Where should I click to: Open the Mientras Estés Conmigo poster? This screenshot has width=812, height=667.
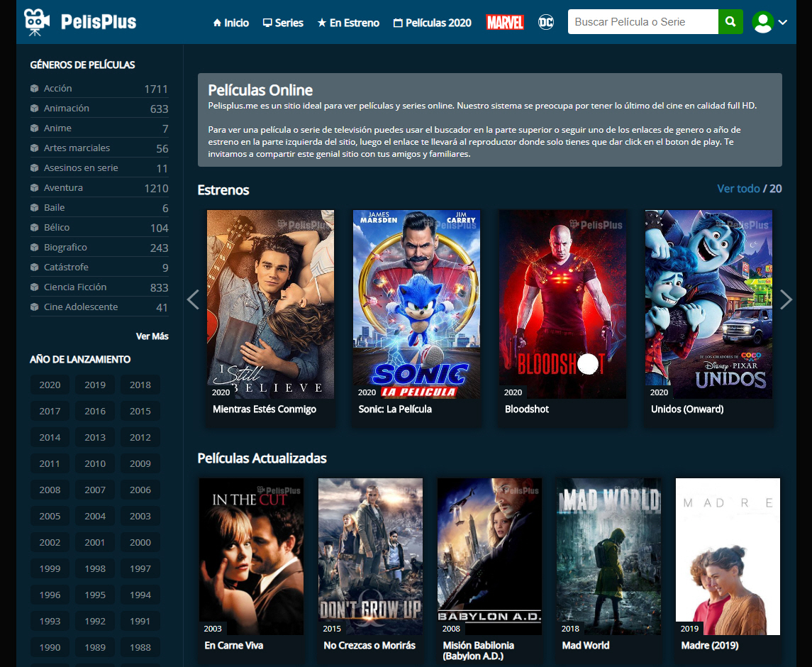(x=270, y=304)
